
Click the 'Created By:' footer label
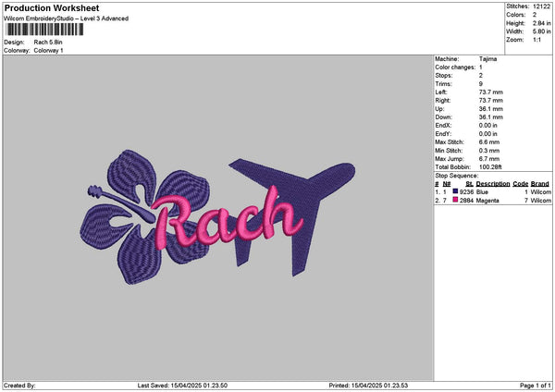click(x=19, y=386)
